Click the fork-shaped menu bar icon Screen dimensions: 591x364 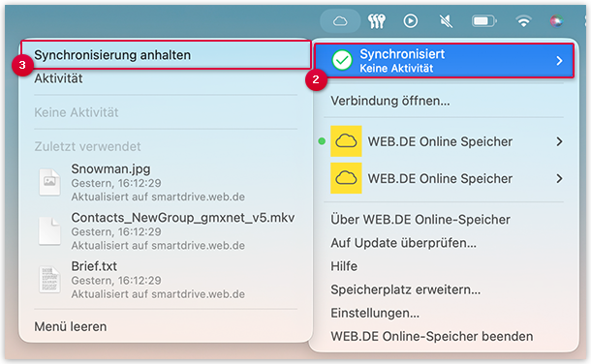[x=377, y=21]
